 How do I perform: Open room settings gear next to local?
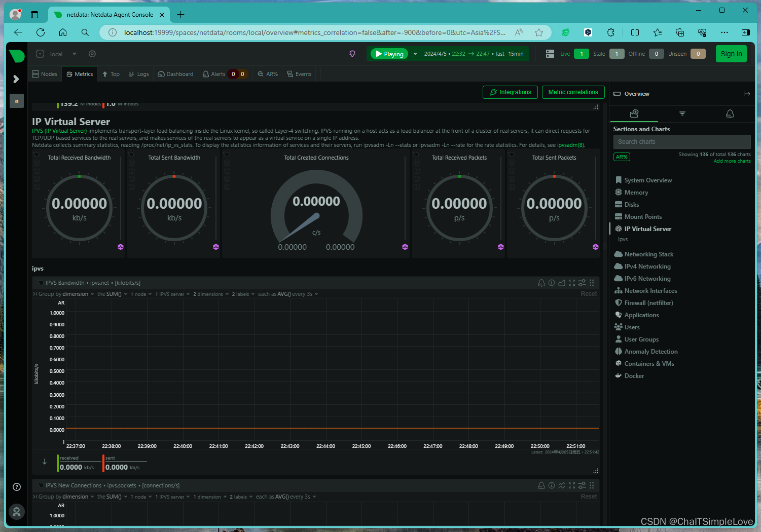pos(92,54)
